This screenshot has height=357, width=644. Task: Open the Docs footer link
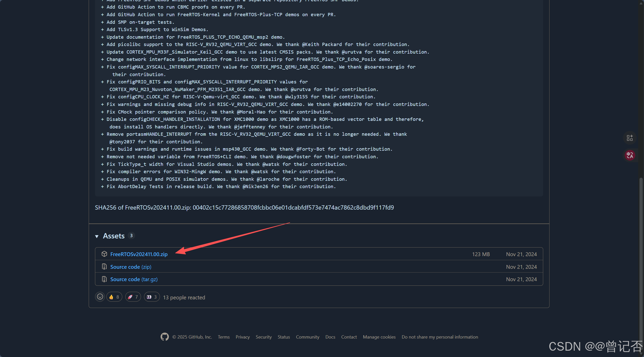coord(330,337)
